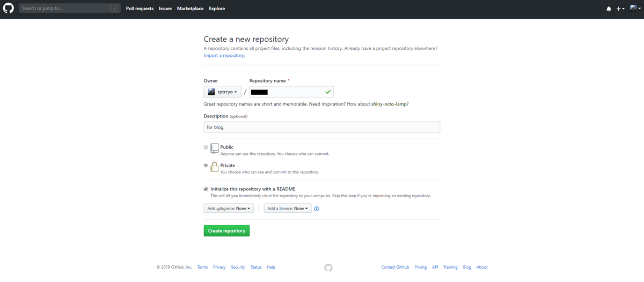This screenshot has width=644, height=282.
Task: Click license info circle icon
Action: [x=317, y=209]
